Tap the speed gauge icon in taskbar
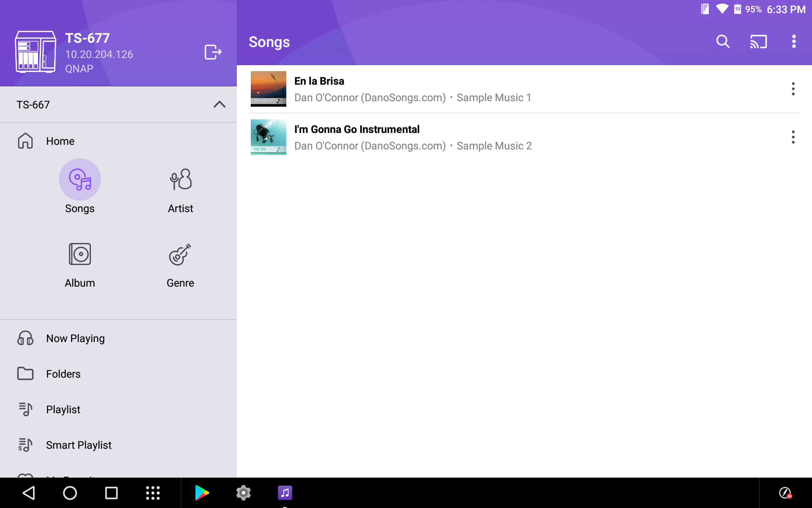 [785, 493]
